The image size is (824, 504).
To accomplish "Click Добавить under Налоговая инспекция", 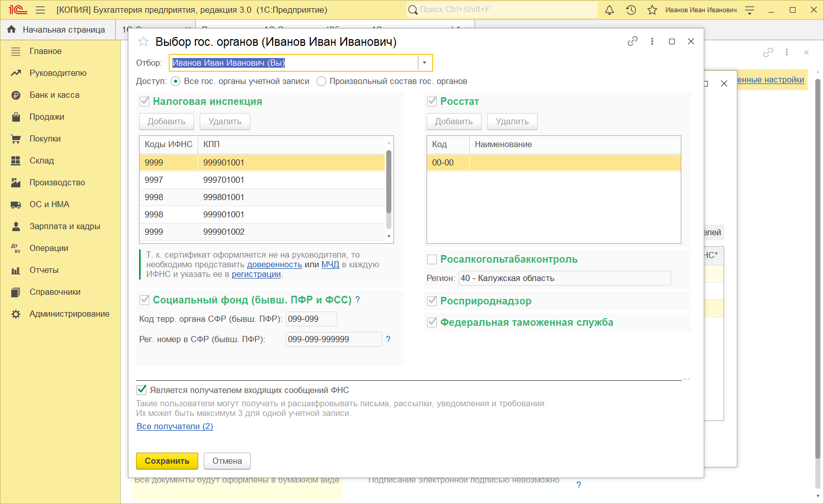I will point(167,122).
